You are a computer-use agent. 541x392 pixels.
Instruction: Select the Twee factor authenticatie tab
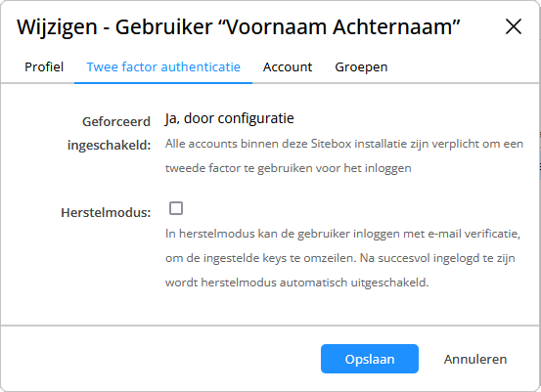pyautogui.click(x=163, y=66)
